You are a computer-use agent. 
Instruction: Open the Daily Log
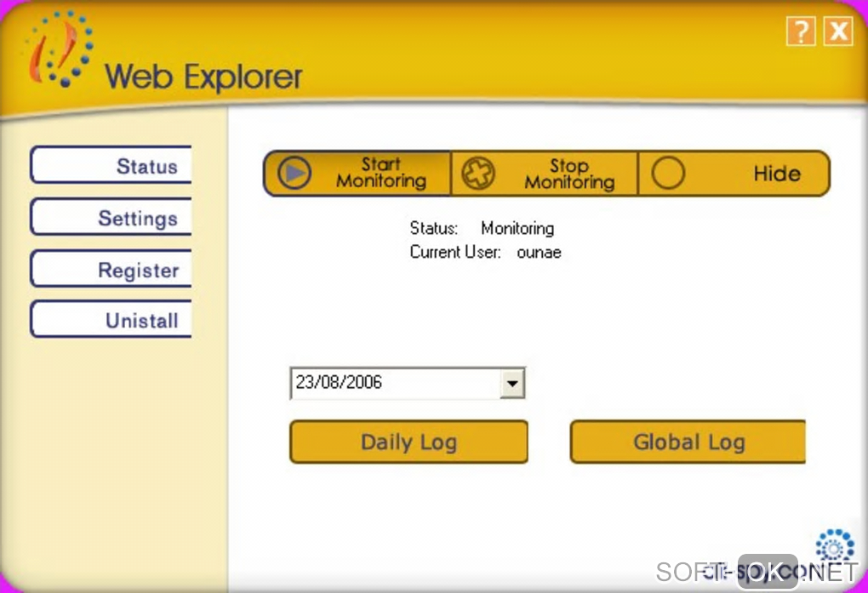coord(408,442)
